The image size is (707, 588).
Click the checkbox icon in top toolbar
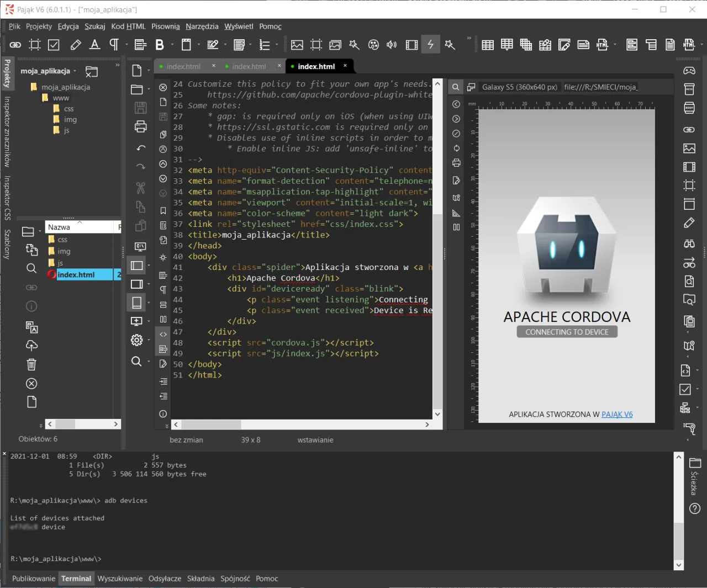click(54, 45)
